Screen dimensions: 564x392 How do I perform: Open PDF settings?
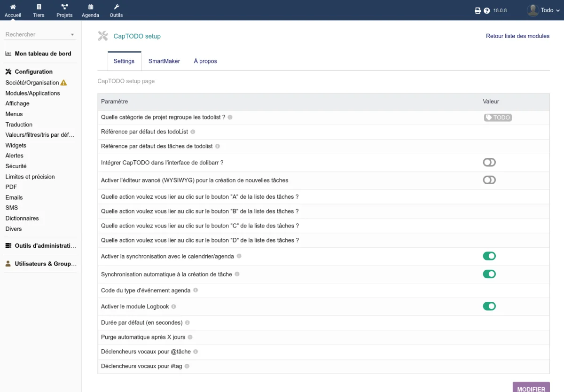(x=11, y=187)
